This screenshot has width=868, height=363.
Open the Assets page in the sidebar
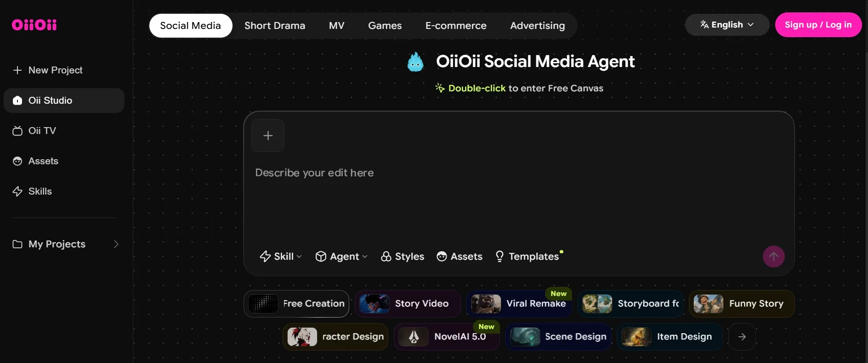point(64,161)
